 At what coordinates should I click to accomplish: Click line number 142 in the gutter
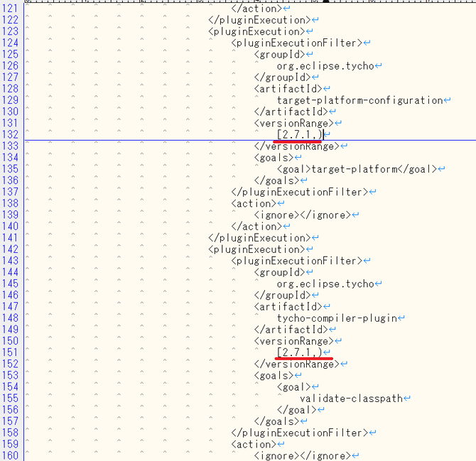[x=10, y=249]
